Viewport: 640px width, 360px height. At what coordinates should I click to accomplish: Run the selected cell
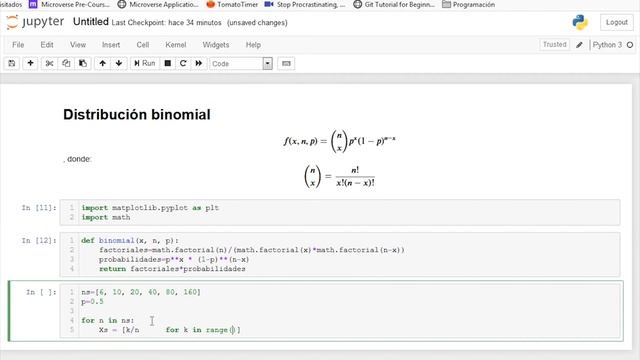click(145, 63)
